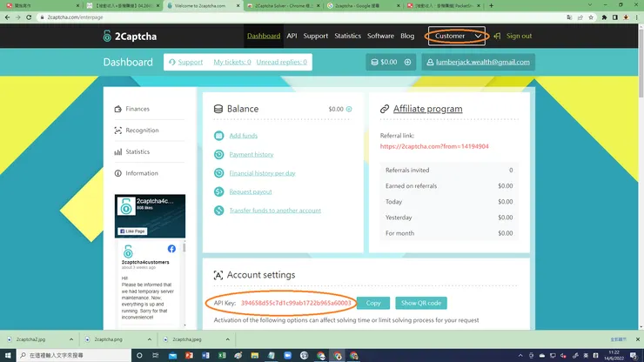The height and width of the screenshot is (362, 644).
Task: Open the Blog menu item
Action: tap(407, 36)
